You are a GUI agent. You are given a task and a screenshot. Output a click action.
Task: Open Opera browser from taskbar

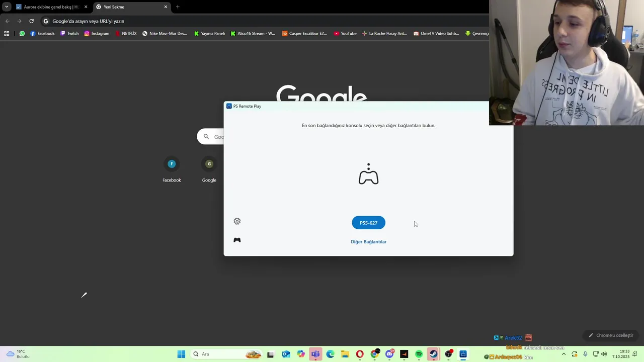coord(360,354)
